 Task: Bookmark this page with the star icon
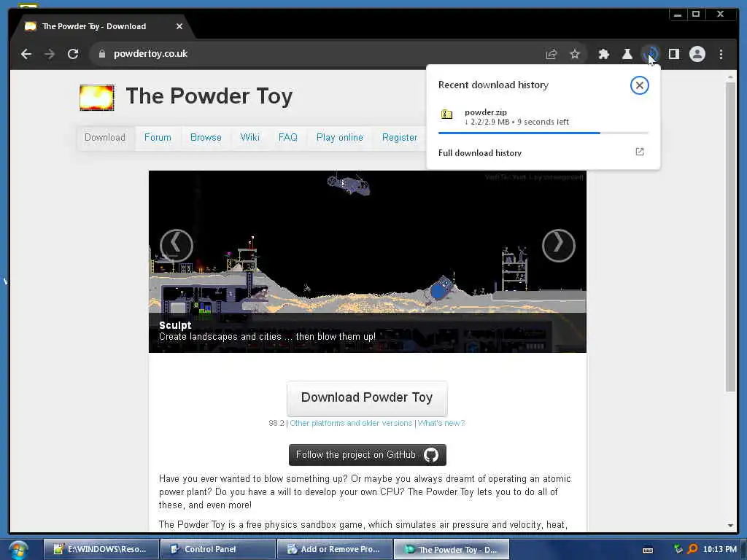tap(575, 54)
